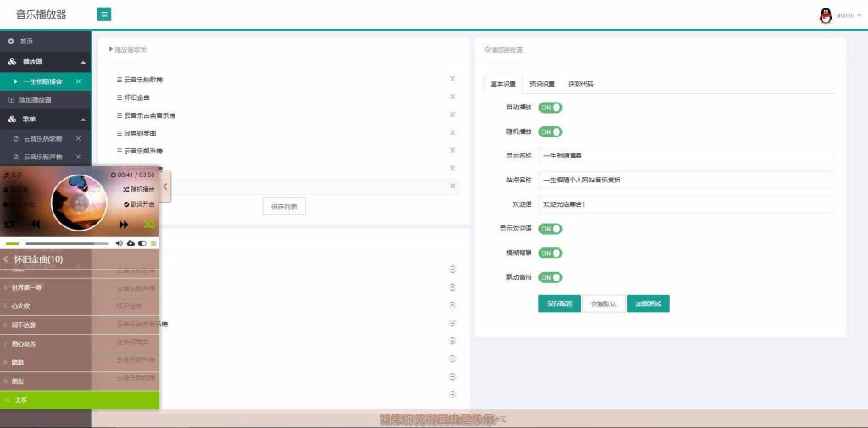Viewport: 868px width, 428px height.
Task: Toggle 歌词开启 lyrics in the player
Action: tap(139, 204)
